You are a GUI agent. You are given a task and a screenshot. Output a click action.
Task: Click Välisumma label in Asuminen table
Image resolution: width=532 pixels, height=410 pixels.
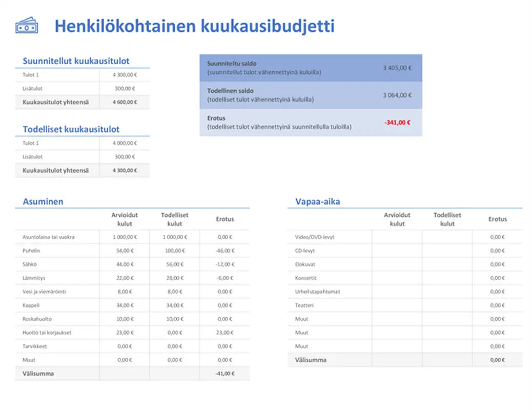[38, 373]
